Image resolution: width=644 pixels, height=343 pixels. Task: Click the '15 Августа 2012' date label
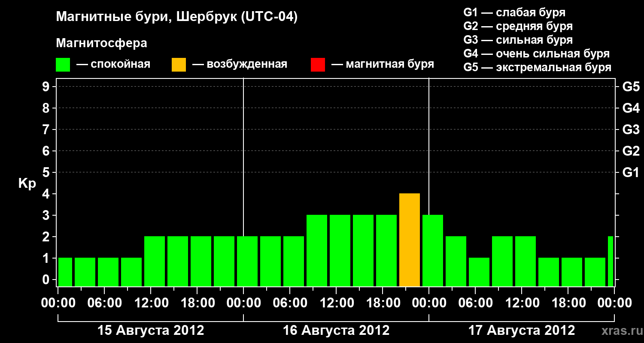151,331
